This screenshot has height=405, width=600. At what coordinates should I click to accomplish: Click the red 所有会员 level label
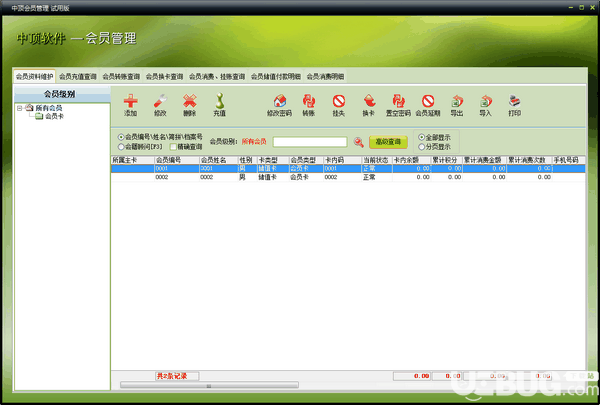(x=254, y=142)
